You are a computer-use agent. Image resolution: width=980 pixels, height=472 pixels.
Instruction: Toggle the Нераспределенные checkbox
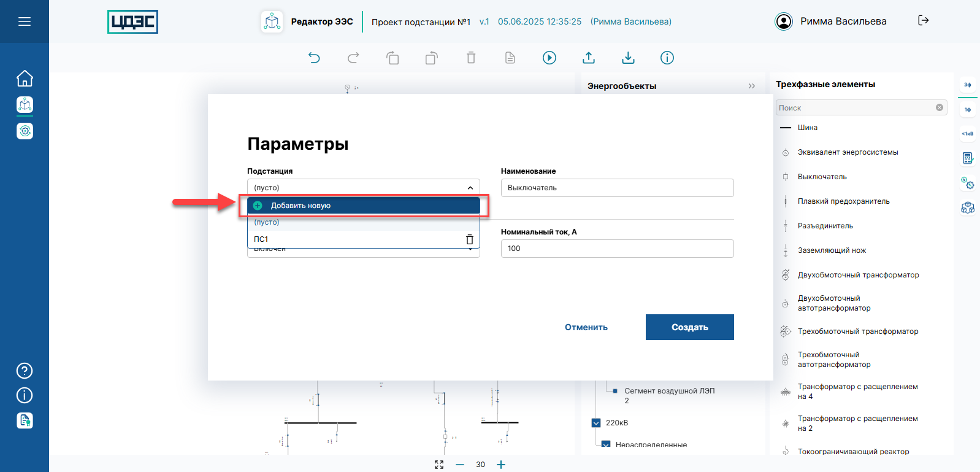coord(606,444)
